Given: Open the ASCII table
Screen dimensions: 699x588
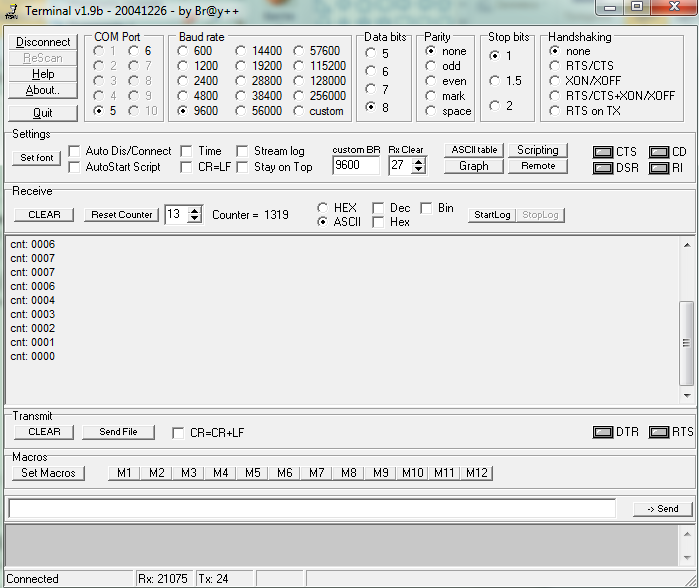Looking at the screenshot, I should [474, 150].
